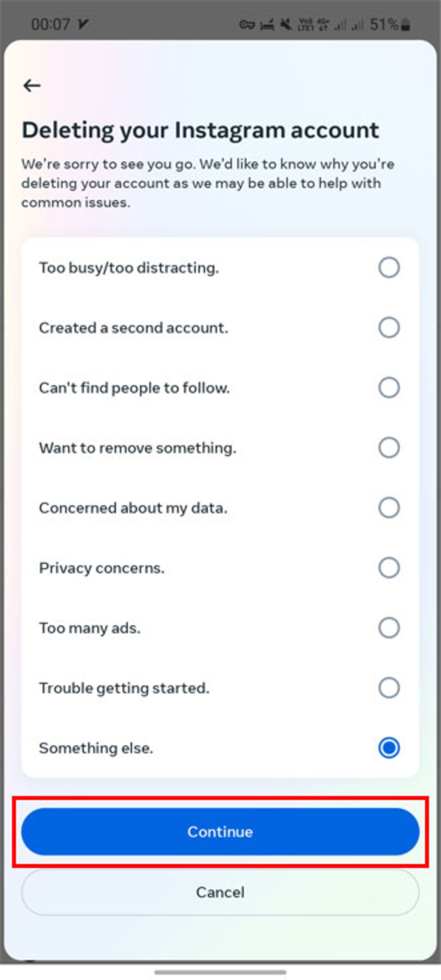
Task: Tap the muted sound status icon
Action: click(286, 25)
